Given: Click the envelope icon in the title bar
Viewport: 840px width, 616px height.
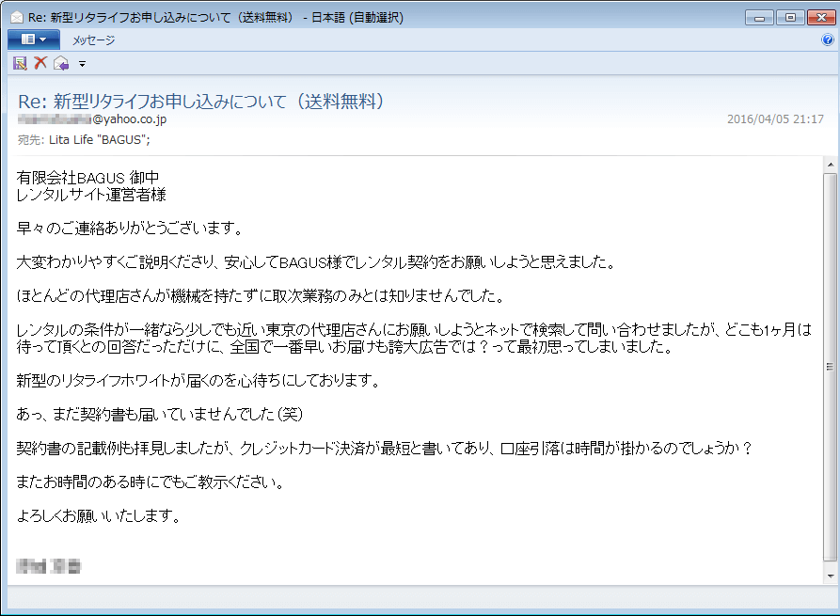Looking at the screenshot, I should click(17, 18).
